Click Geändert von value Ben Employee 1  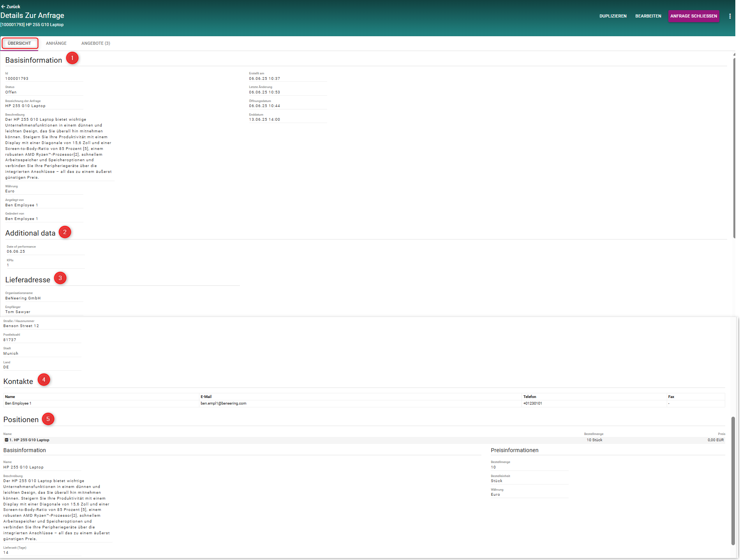pos(21,219)
